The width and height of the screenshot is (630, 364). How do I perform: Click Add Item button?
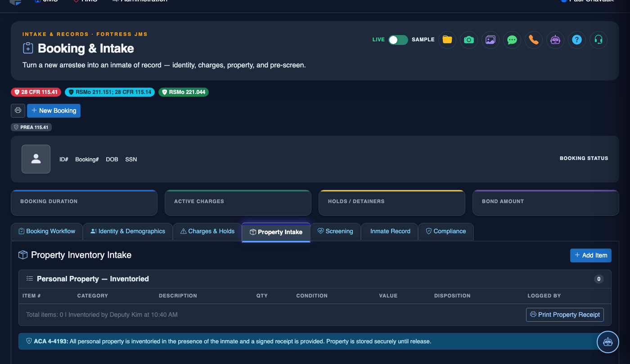[x=591, y=255]
